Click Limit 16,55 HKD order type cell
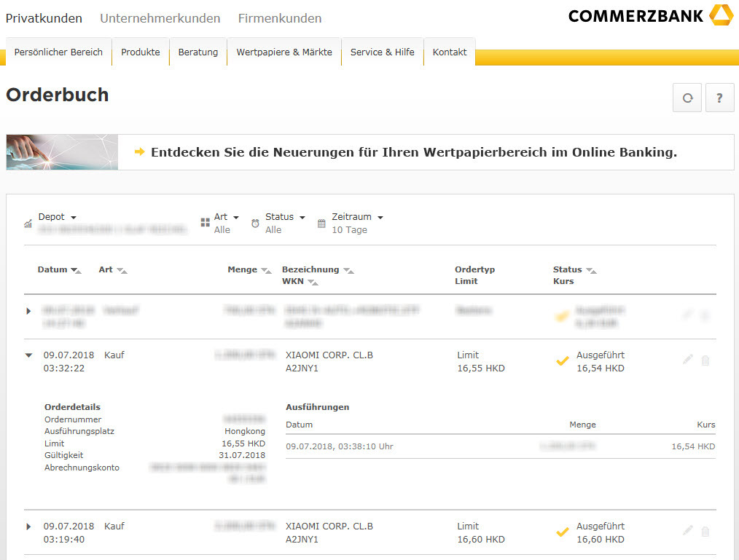Screen dimensions: 739x560 [x=481, y=362]
